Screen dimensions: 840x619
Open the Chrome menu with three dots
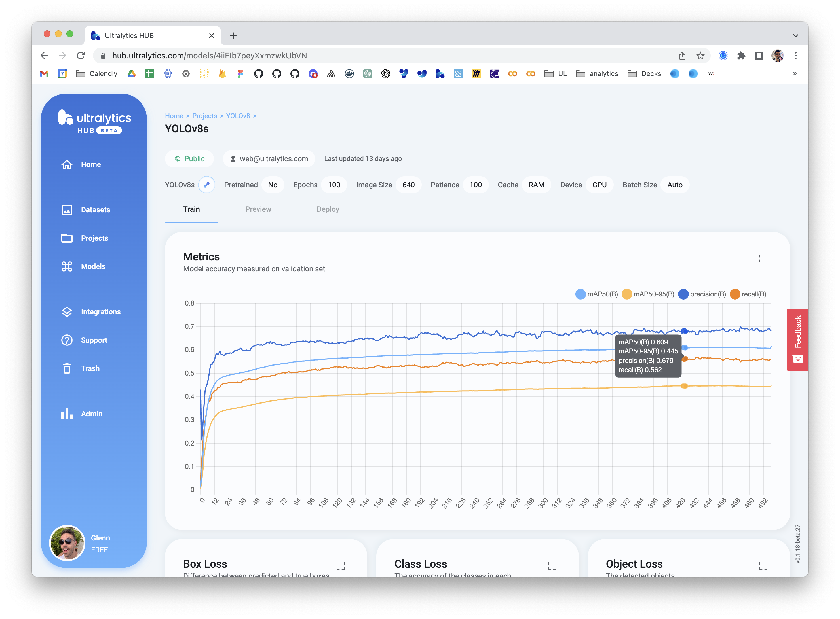pos(796,56)
